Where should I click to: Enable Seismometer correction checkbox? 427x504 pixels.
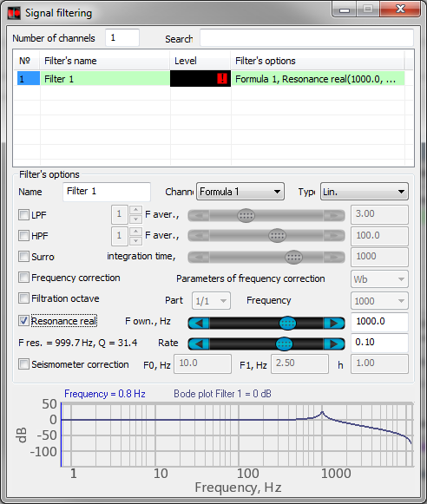[23, 364]
